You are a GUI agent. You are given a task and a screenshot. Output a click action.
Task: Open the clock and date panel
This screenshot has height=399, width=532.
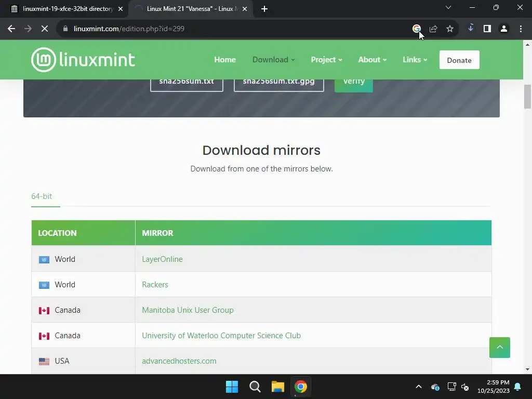click(x=494, y=387)
